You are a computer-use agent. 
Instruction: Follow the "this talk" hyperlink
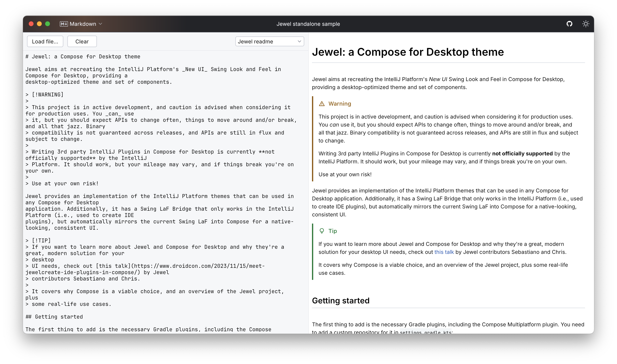tap(444, 252)
